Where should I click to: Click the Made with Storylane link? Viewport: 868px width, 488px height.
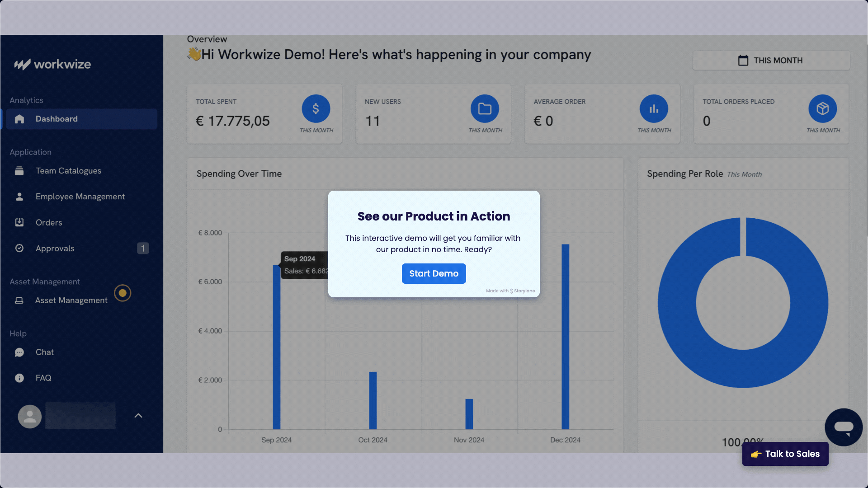pyautogui.click(x=510, y=291)
